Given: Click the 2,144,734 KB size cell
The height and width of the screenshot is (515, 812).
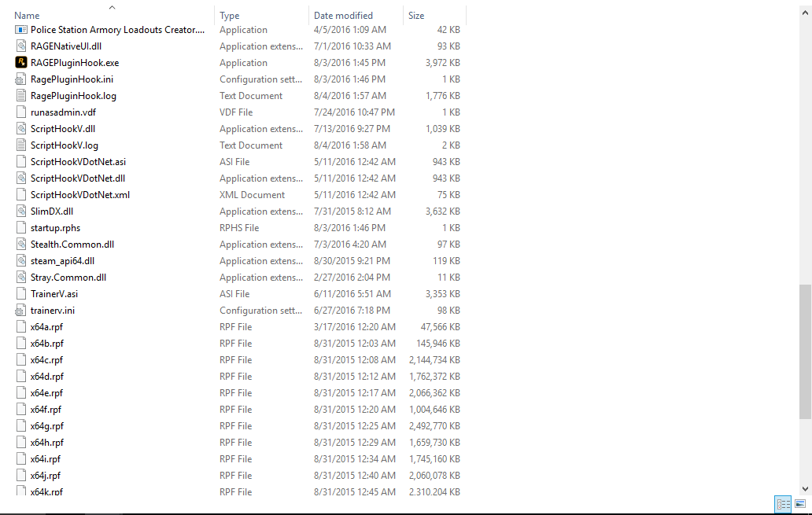Looking at the screenshot, I should click(x=434, y=360).
